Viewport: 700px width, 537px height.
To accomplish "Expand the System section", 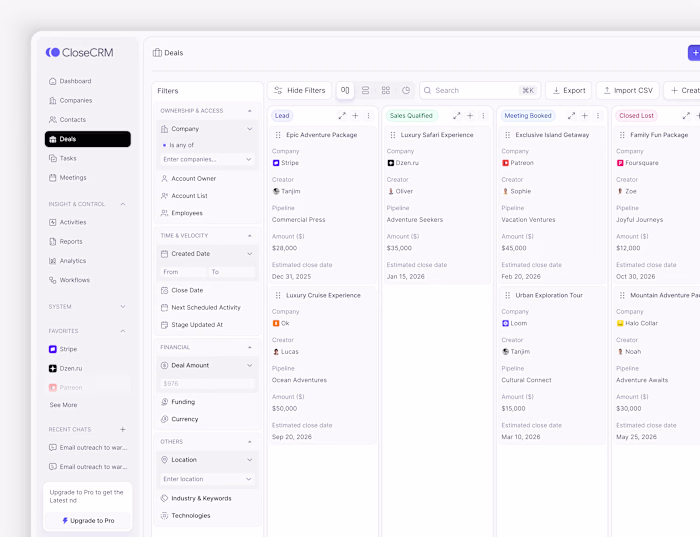I will [123, 307].
